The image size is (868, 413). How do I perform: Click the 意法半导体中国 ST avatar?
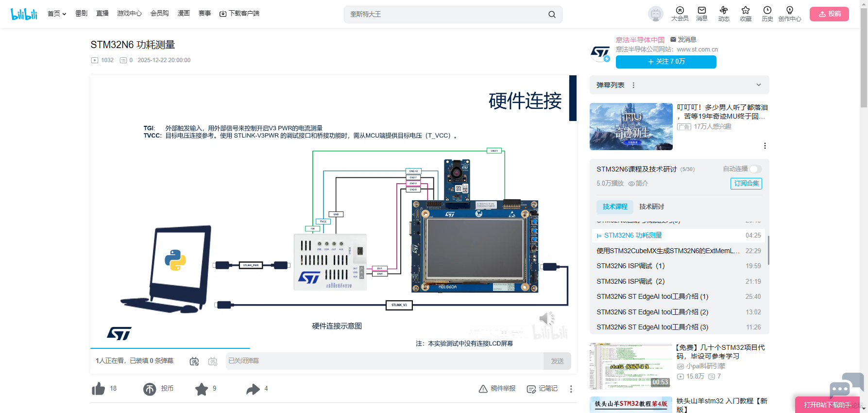(600, 52)
